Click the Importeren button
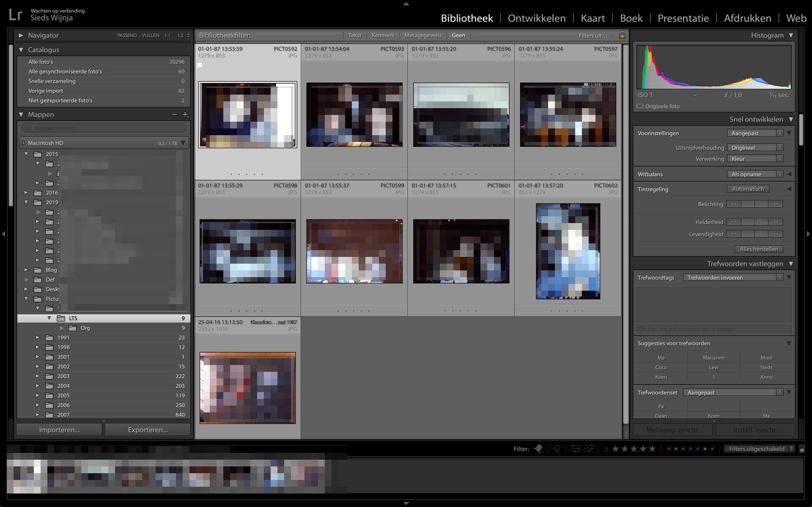Screen dimensions: 812x507 click(x=59, y=430)
